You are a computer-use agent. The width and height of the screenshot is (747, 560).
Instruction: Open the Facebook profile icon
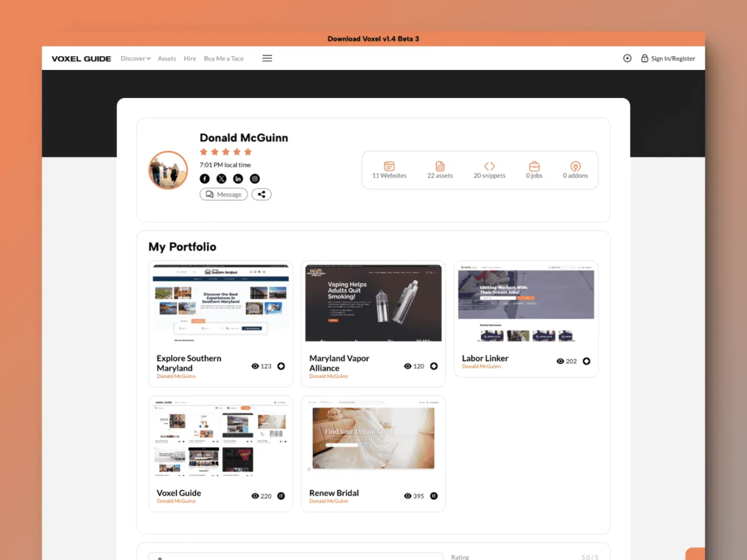tap(205, 179)
